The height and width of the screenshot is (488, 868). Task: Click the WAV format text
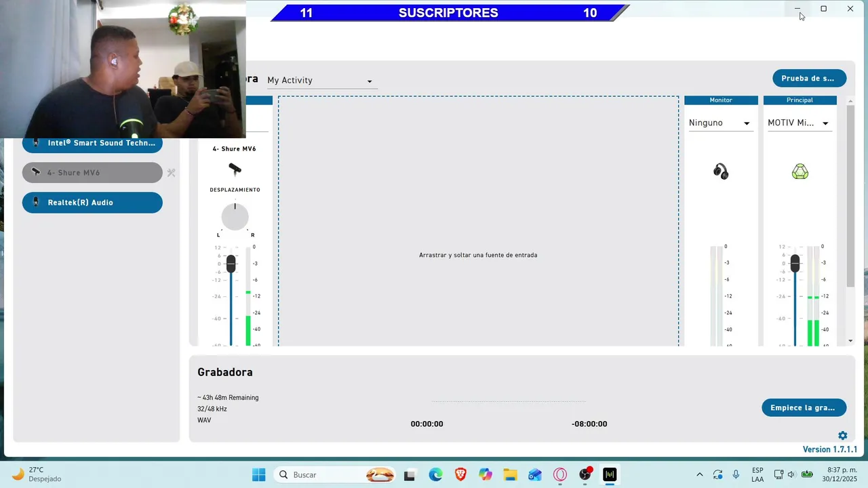click(x=204, y=420)
